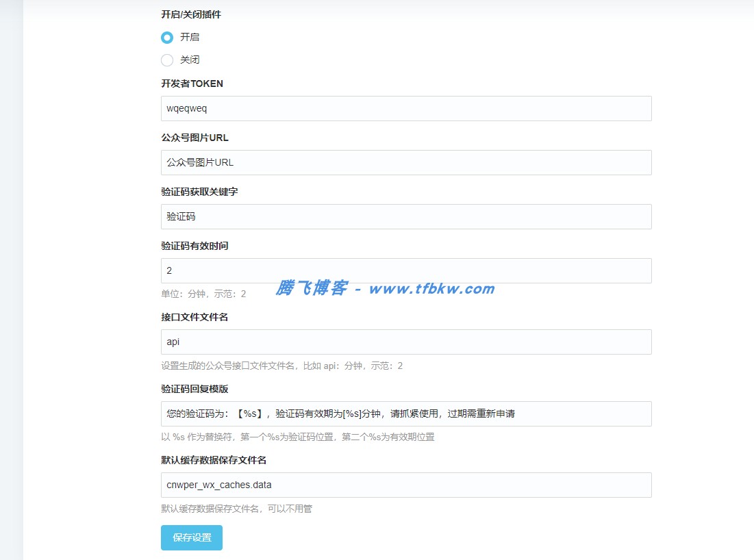Open the 腾飞博客 watermark link www.tfbkw.com
Image resolution: width=754 pixels, height=560 pixels.
[x=384, y=288]
